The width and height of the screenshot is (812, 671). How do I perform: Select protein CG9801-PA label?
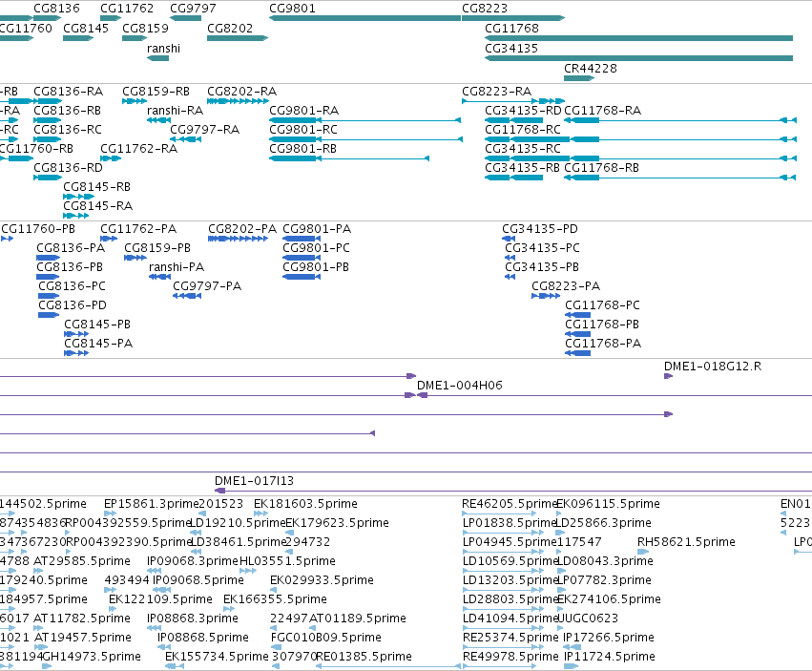pos(317,229)
